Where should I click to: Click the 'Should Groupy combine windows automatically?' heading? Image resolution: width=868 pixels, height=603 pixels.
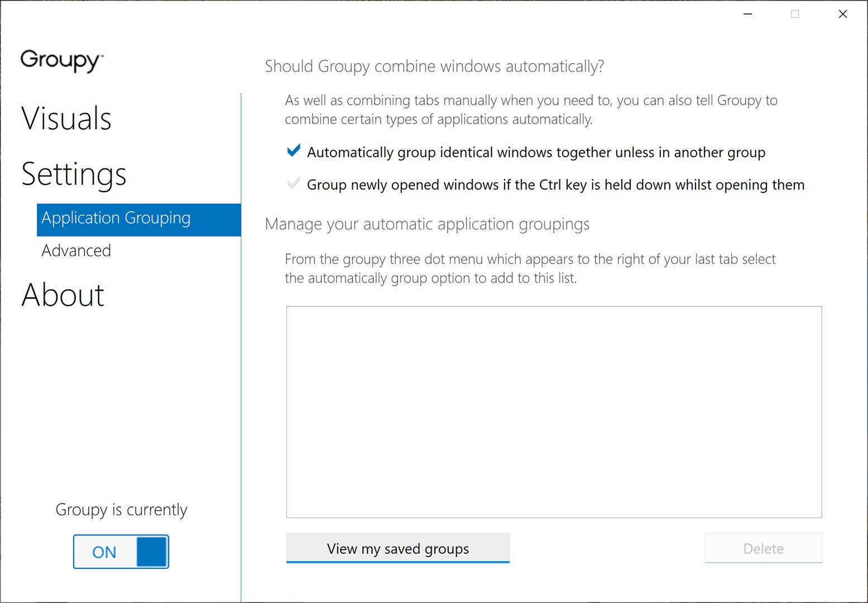click(x=434, y=66)
